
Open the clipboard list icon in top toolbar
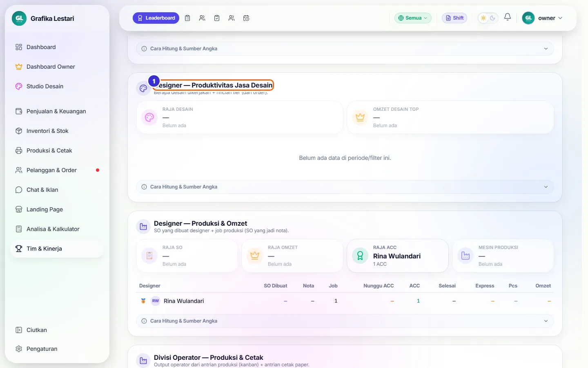click(187, 18)
